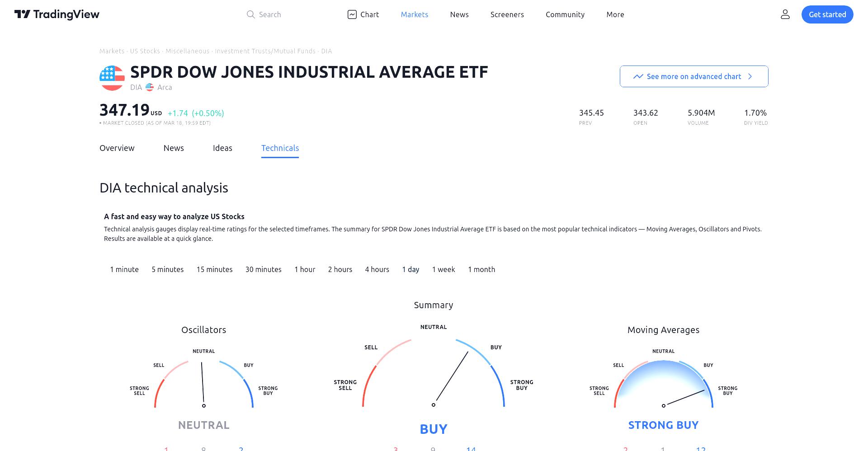Open Investment Trusts/Mutual Funds breadcrumb
Screen dimensions: 868x451
pos(265,51)
